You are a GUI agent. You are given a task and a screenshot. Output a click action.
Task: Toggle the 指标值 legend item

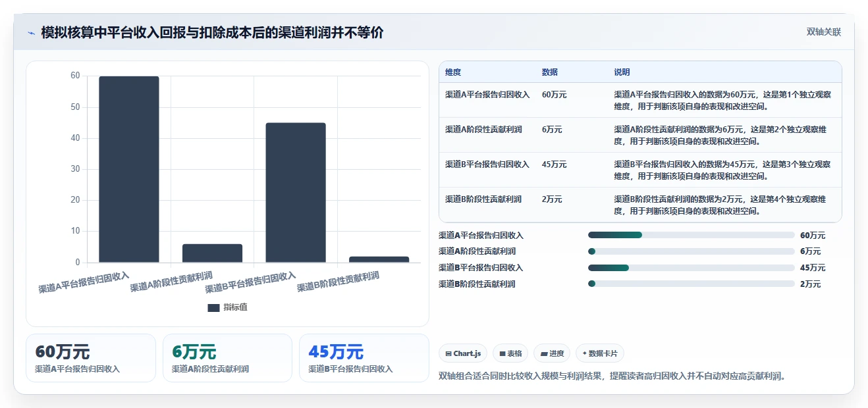(227, 307)
